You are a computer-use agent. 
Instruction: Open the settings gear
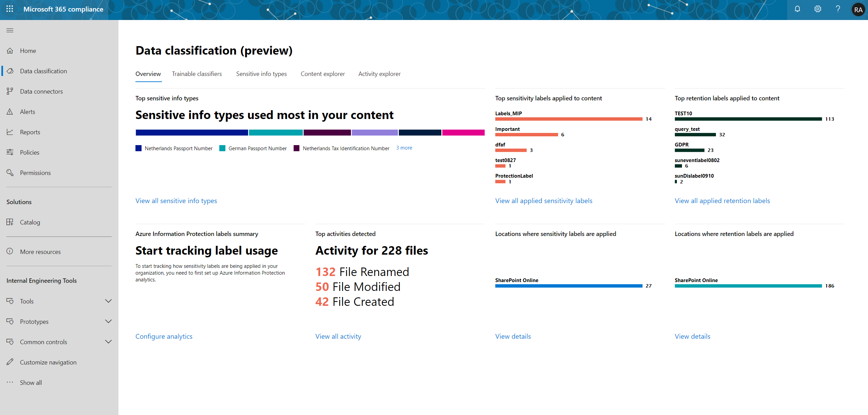pyautogui.click(x=817, y=9)
